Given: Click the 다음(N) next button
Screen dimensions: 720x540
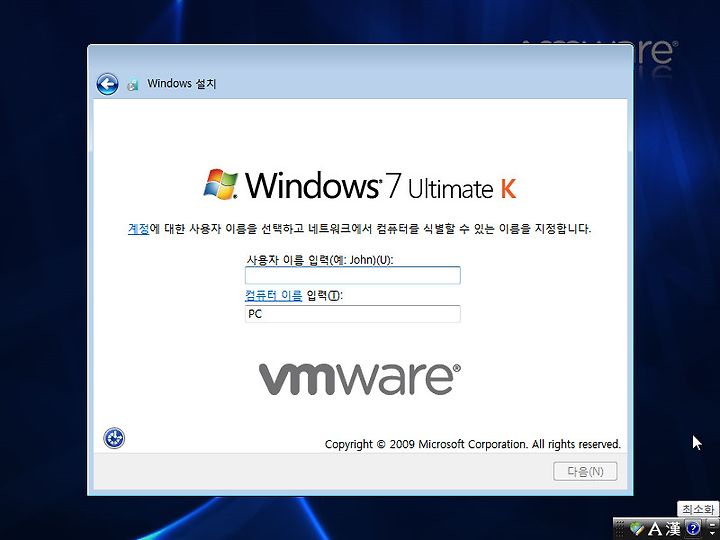Looking at the screenshot, I should point(585,472).
